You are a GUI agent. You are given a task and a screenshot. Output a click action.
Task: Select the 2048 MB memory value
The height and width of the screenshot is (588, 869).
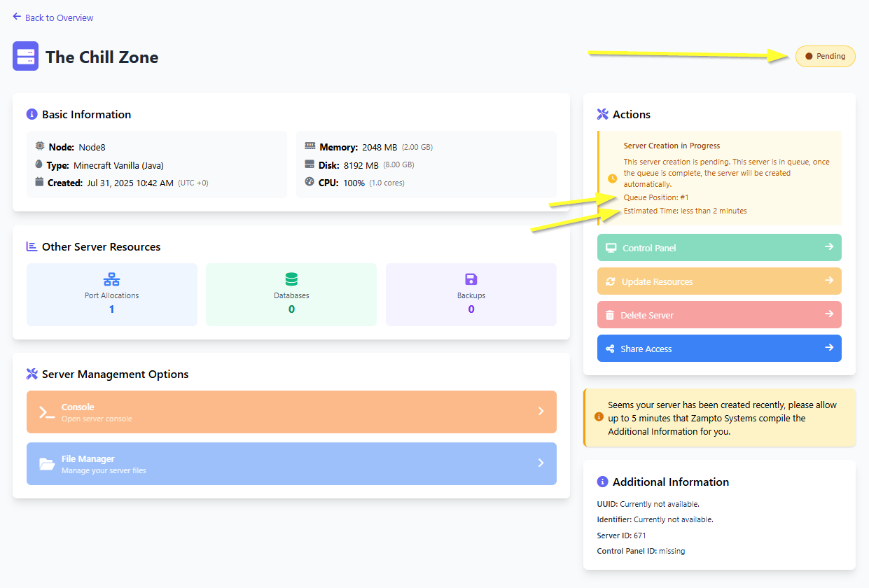[380, 147]
